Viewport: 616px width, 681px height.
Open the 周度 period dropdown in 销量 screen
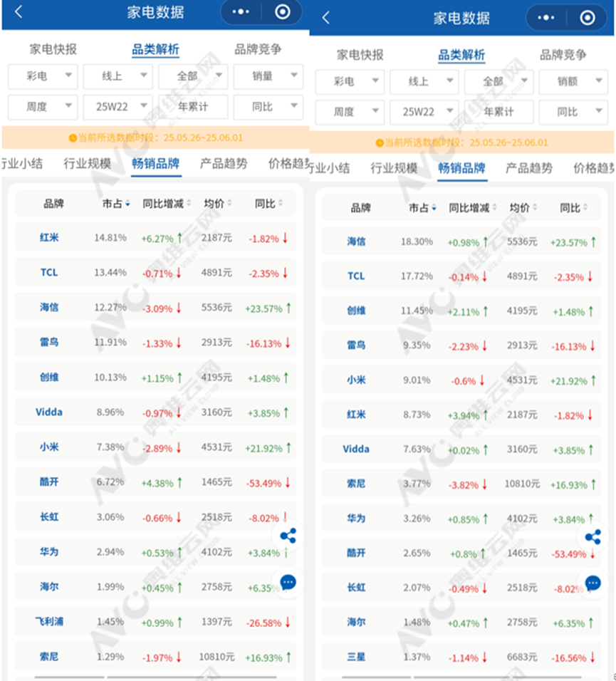tap(43, 107)
